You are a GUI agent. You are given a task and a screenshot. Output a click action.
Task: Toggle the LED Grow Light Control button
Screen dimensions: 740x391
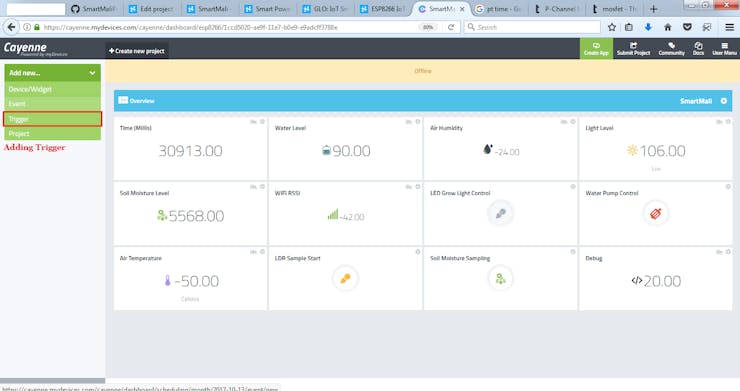[500, 213]
